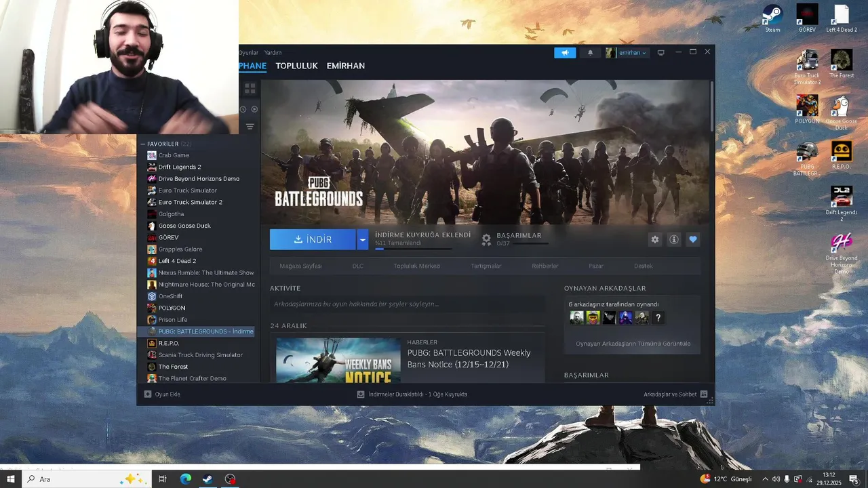Open game settings gear icon
The width and height of the screenshot is (868, 488).
[x=654, y=239]
